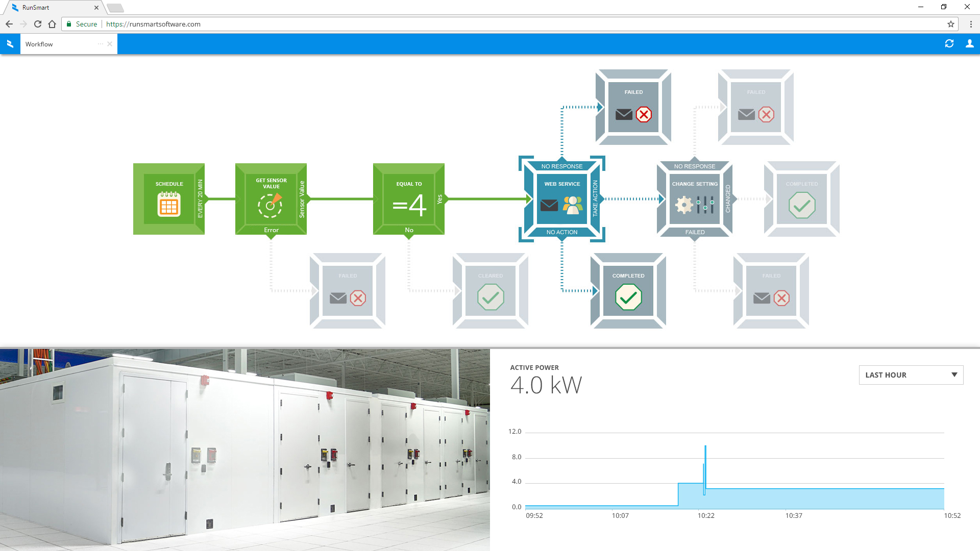This screenshot has width=980, height=551.
Task: Select the Get Sensor Value node
Action: click(271, 199)
